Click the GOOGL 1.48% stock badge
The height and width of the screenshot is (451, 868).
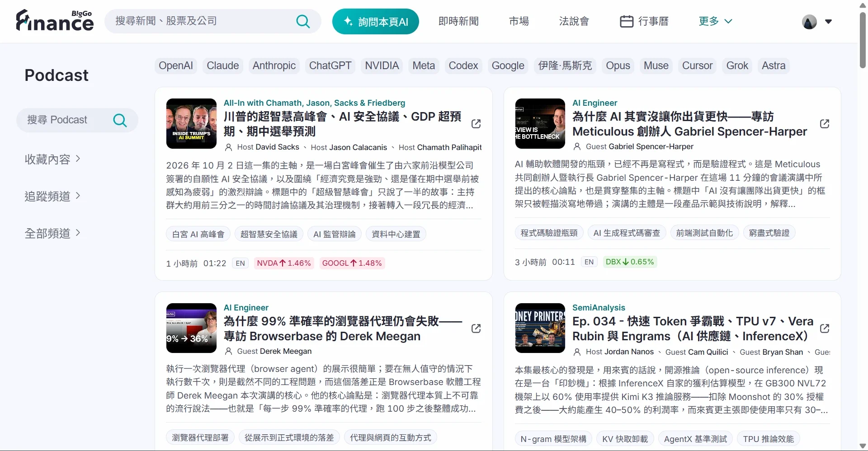click(x=352, y=263)
